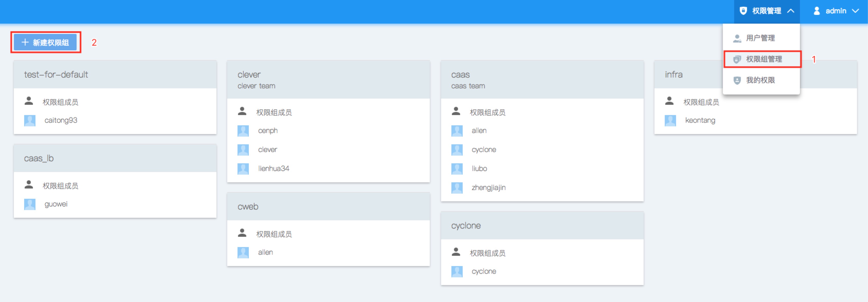868x302 pixels.
Task: Select member name caitong93
Action: click(61, 120)
